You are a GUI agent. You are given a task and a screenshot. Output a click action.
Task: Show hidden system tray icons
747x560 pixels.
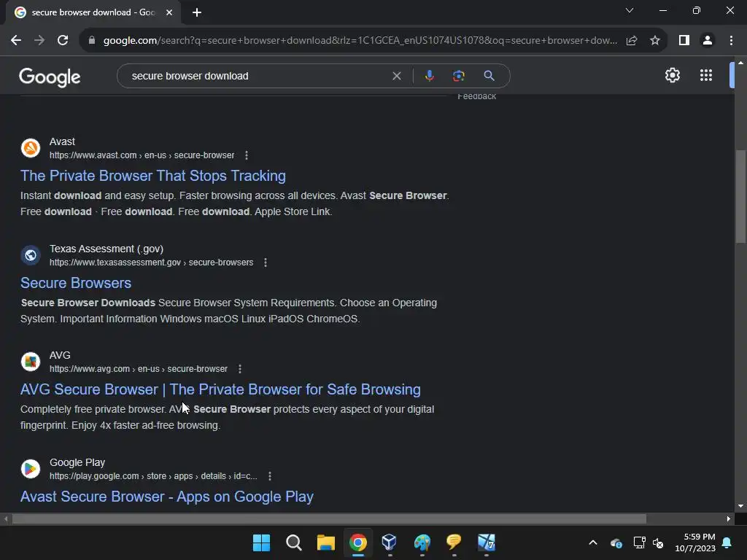pyautogui.click(x=593, y=542)
